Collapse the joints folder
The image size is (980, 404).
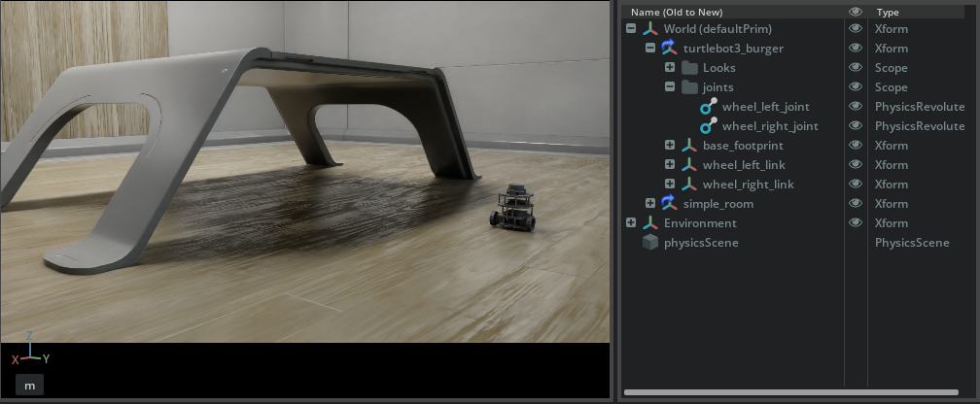click(x=670, y=87)
